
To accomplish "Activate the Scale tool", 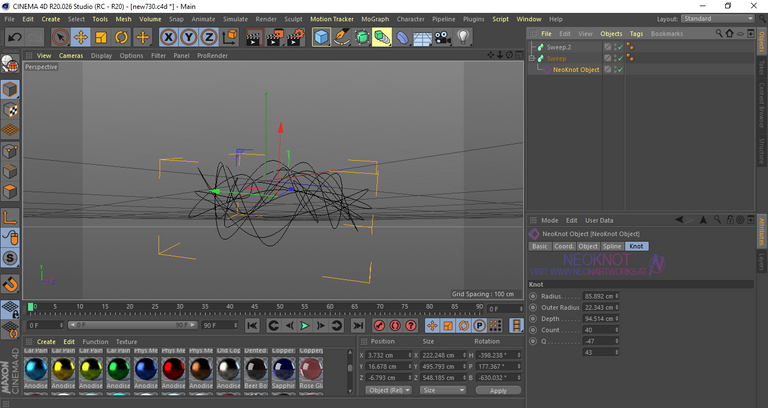I will (101, 37).
